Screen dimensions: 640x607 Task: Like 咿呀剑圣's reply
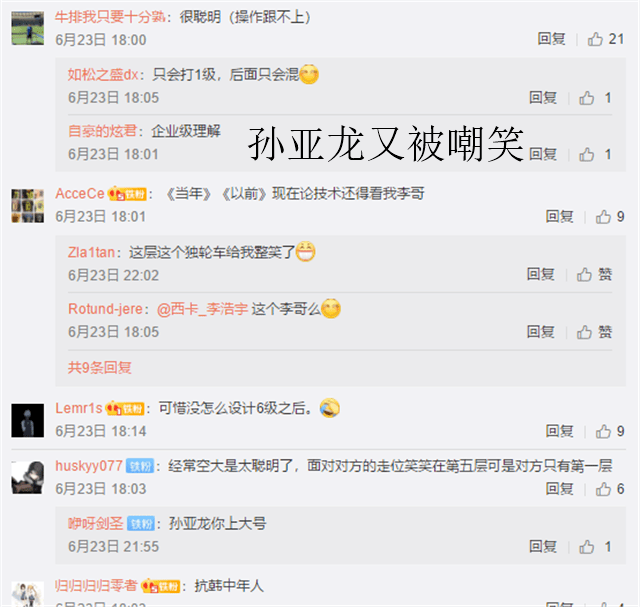[x=595, y=547]
